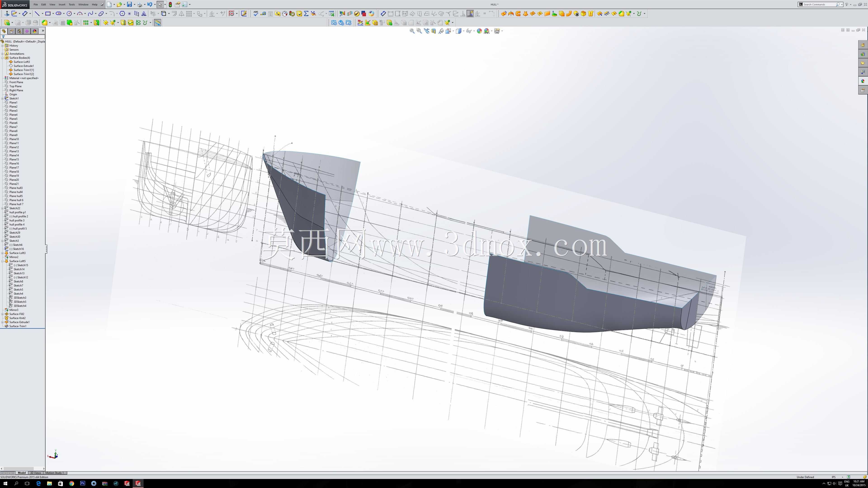This screenshot has width=868, height=488.
Task: Click the Rapid Sketch icon
Action: click(x=244, y=14)
